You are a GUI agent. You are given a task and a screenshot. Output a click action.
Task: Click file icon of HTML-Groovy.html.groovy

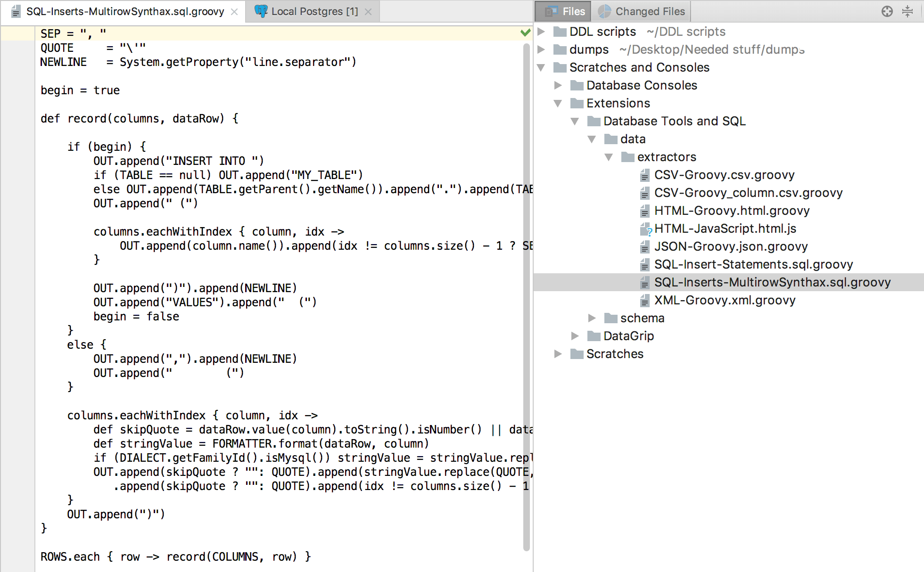[644, 211]
